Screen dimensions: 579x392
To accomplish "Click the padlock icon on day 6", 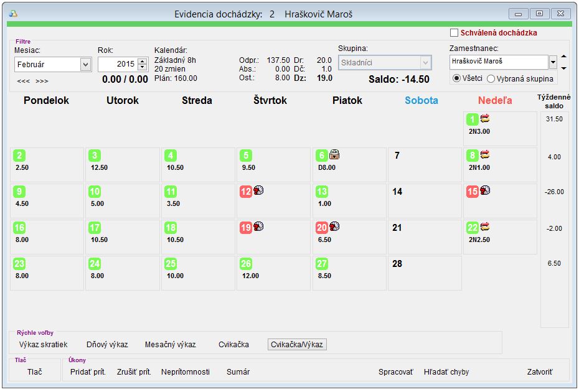I will tap(334, 154).
